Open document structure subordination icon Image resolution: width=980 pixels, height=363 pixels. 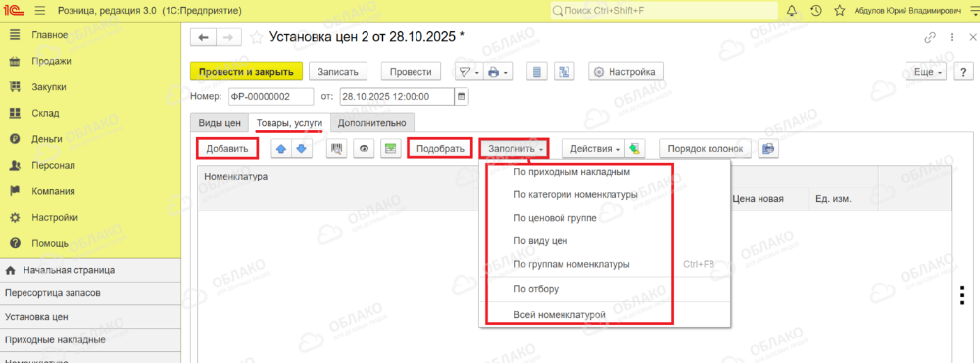(563, 72)
